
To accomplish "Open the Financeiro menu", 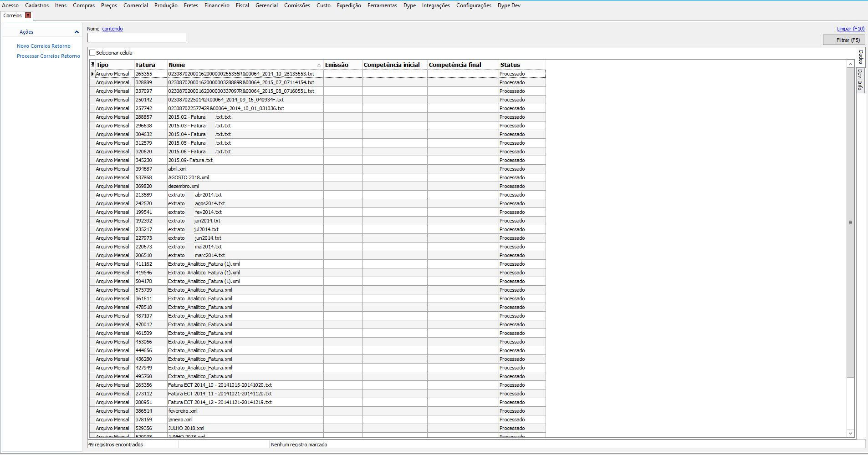I will pos(217,5).
